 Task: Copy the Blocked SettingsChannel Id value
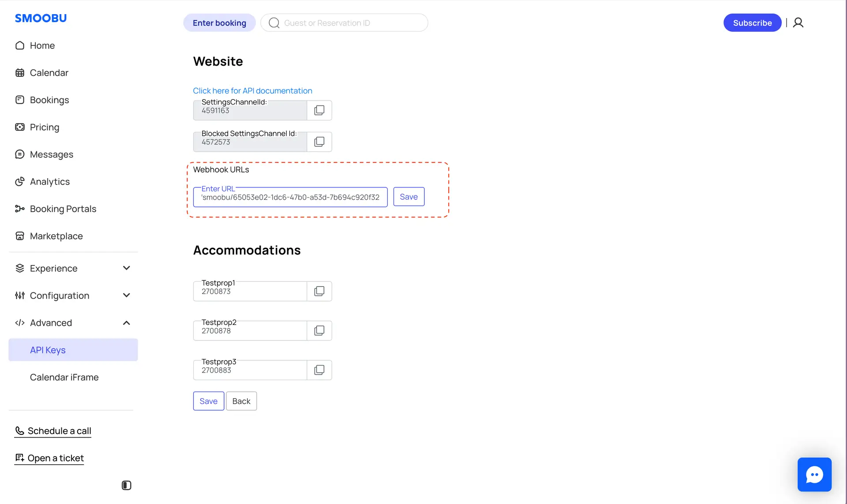click(319, 142)
